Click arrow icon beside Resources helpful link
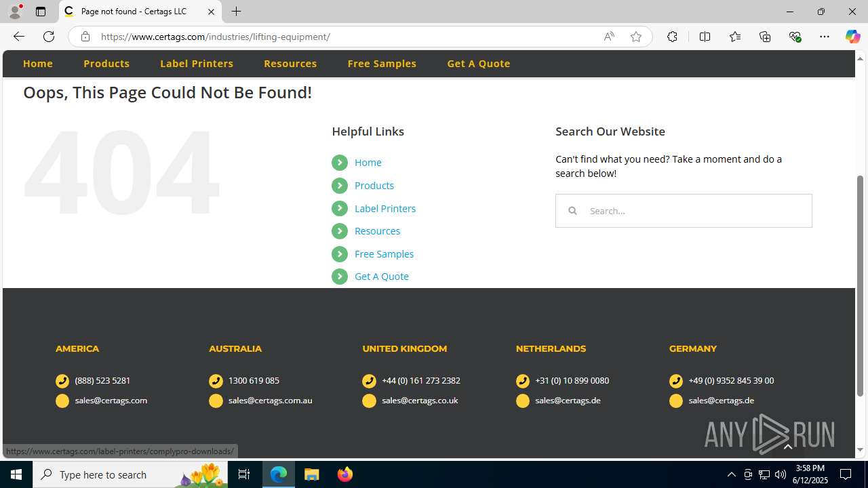Viewport: 868px width, 488px height. 340,231
